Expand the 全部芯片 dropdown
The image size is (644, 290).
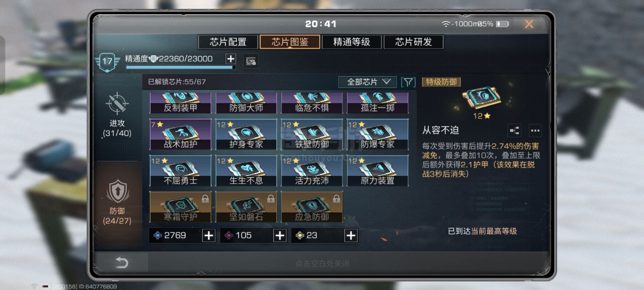pyautogui.click(x=367, y=82)
